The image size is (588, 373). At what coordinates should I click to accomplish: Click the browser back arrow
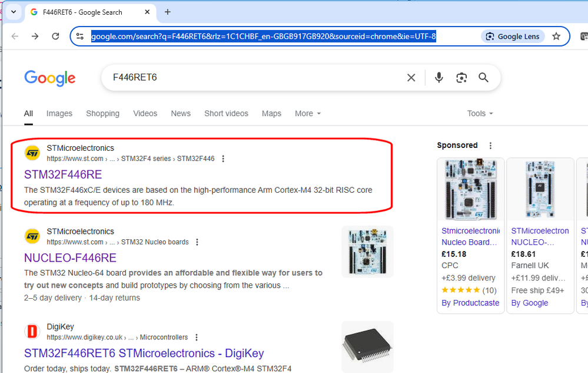[15, 37]
